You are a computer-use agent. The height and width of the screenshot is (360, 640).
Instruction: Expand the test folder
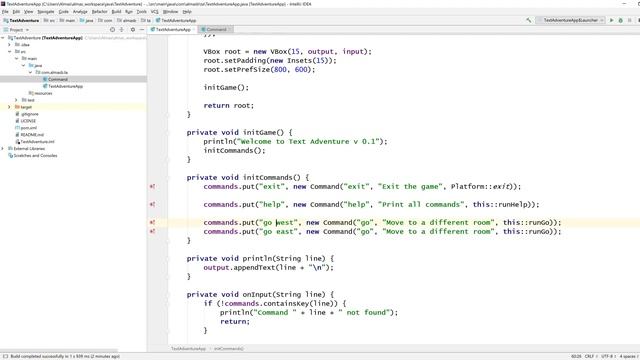click(16, 100)
